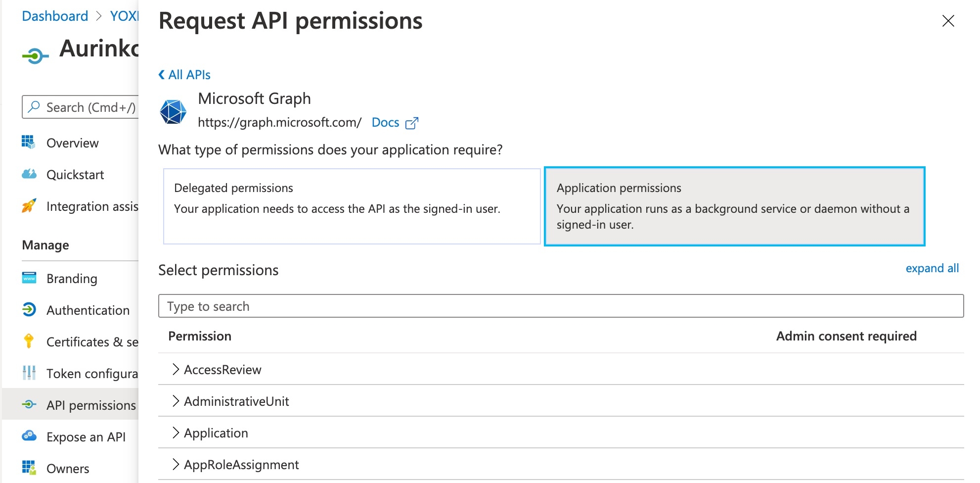Click the Token configuration bars icon
This screenshot has width=980, height=483.
coord(29,373)
